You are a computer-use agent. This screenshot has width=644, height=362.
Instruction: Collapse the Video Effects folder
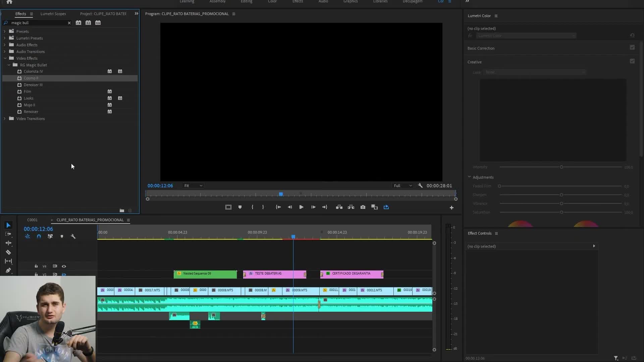(5, 58)
